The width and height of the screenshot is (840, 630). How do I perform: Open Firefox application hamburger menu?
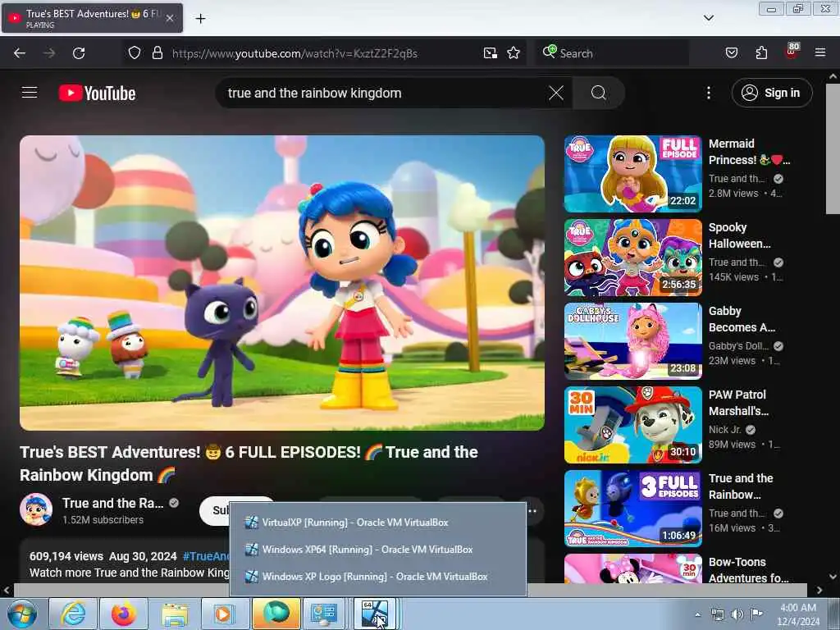820,52
